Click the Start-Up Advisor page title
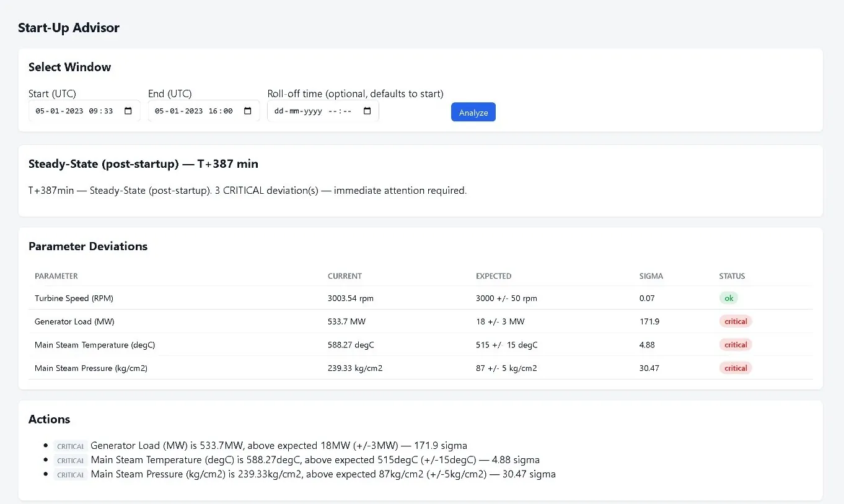Viewport: 844px width, 504px height. (69, 28)
